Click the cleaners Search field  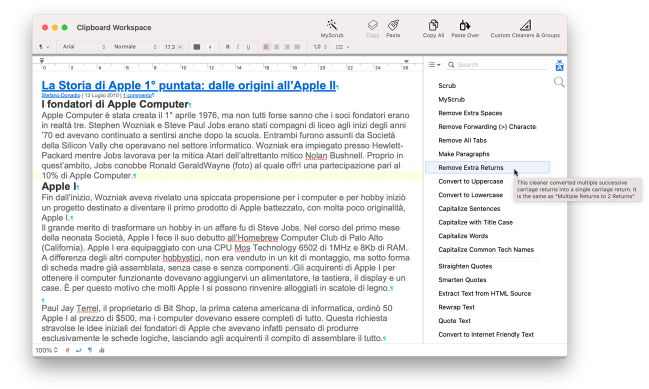[497, 65]
